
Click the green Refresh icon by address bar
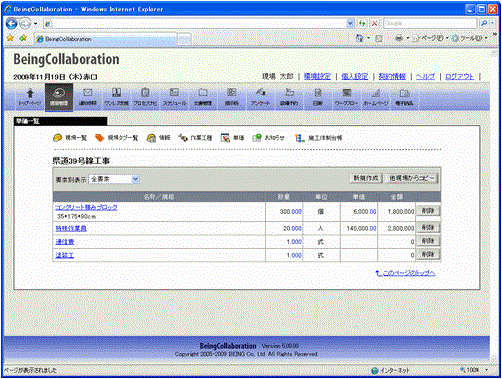click(362, 23)
